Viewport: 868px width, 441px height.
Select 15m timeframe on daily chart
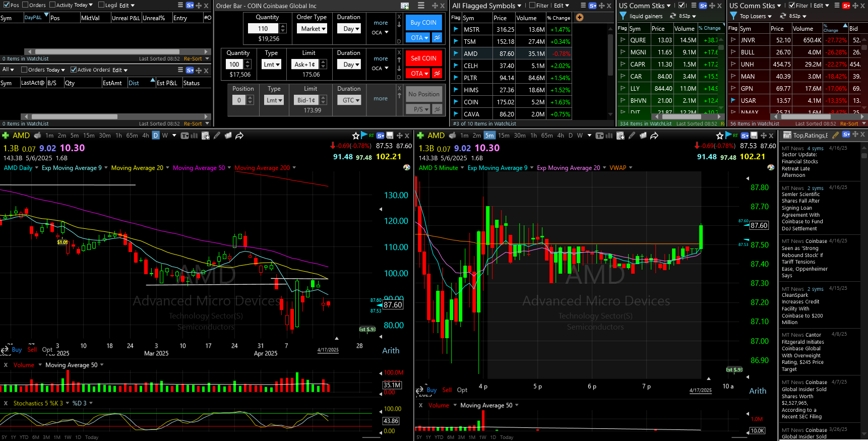tap(89, 136)
